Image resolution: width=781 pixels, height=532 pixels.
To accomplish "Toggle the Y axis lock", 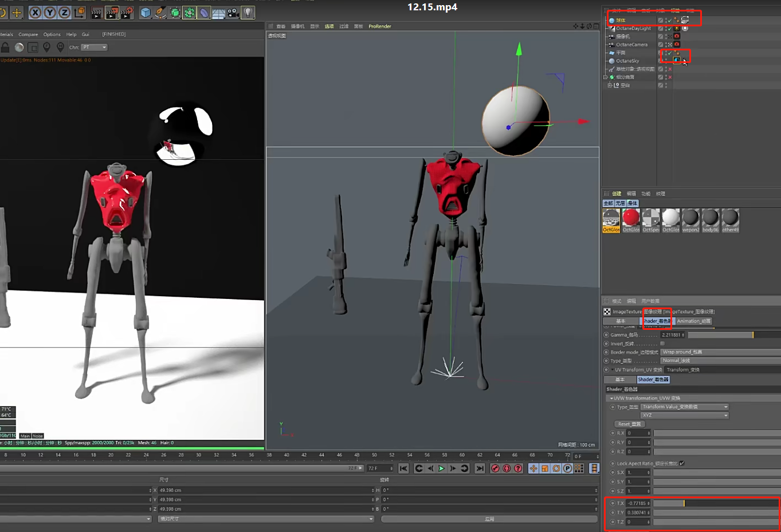I will point(50,12).
